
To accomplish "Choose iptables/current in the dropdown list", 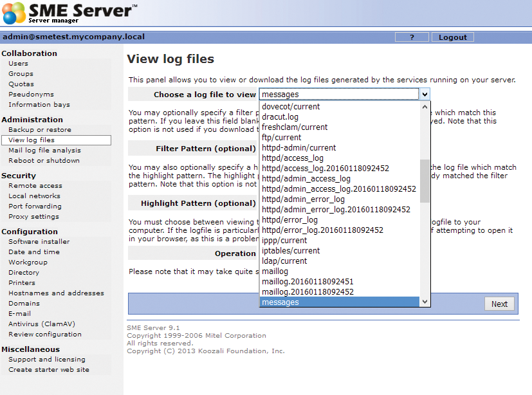I will click(291, 251).
